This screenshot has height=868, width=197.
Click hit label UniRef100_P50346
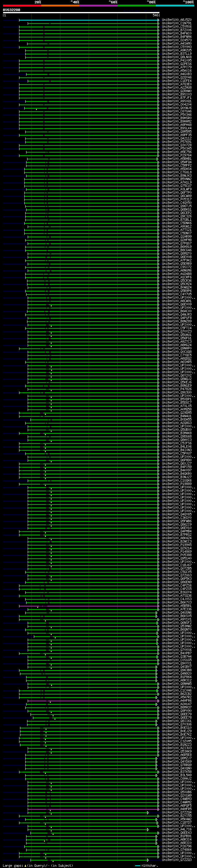(177, 115)
